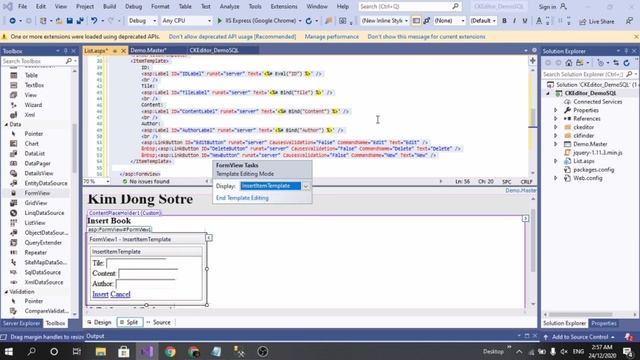640x360 pixels.
Task: Click the Save All toolbar icon
Action: point(80,21)
